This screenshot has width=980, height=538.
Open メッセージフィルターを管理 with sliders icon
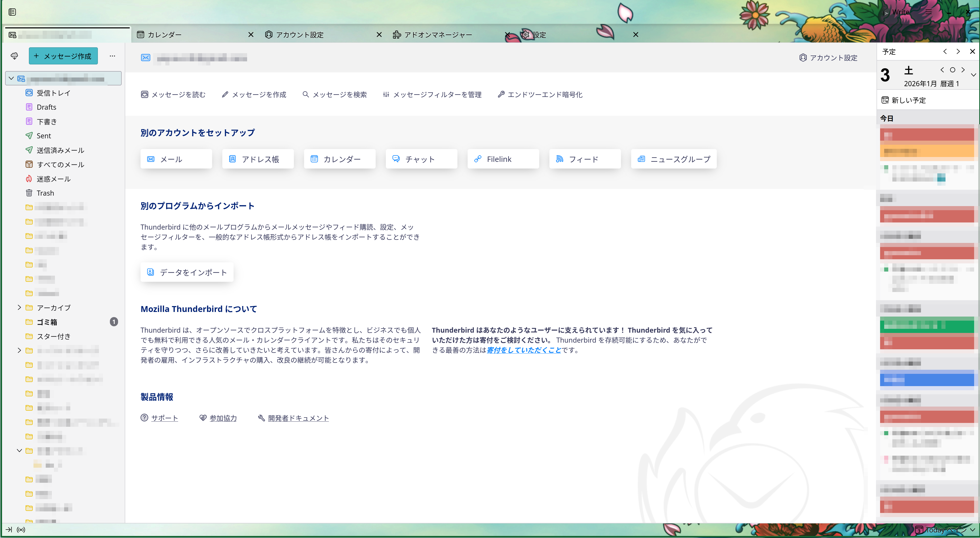click(x=432, y=94)
